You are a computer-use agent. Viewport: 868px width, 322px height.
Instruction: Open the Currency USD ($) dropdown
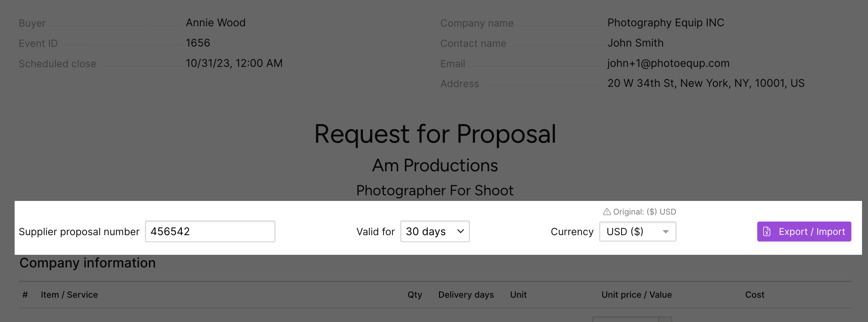click(x=637, y=232)
